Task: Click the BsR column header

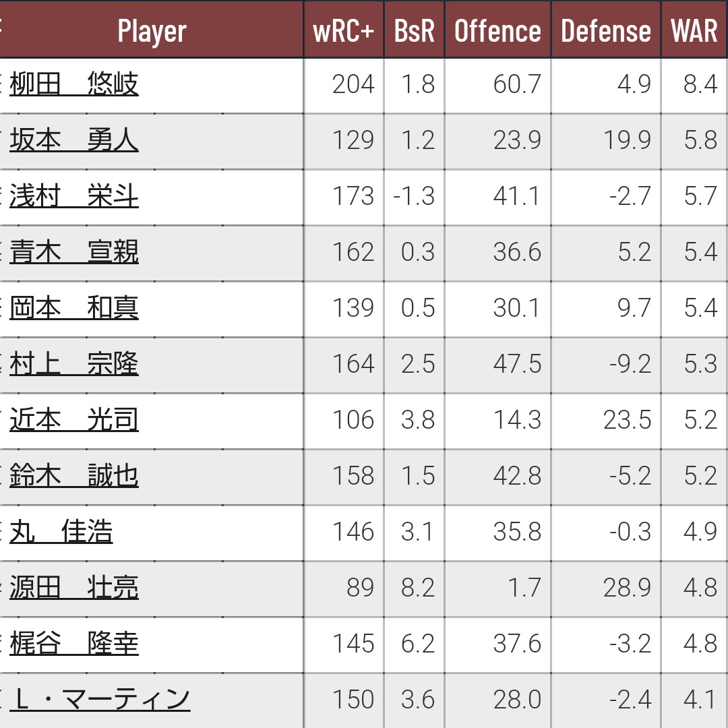Action: coord(414,31)
